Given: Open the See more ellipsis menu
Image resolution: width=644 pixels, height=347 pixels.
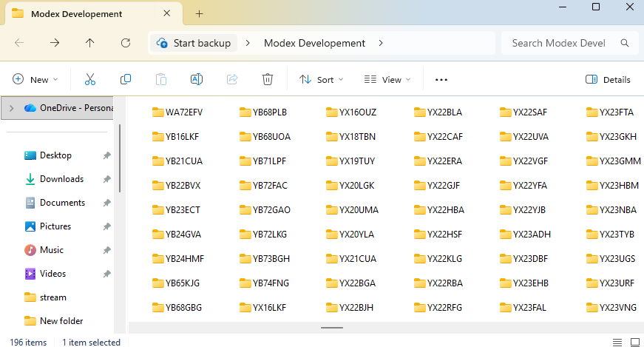Looking at the screenshot, I should coord(441,79).
